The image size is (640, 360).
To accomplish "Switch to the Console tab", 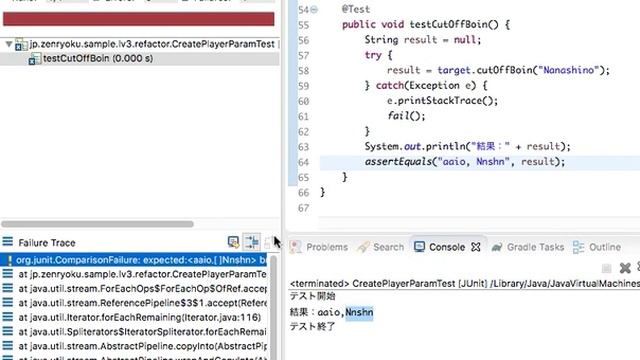I will 447,247.
